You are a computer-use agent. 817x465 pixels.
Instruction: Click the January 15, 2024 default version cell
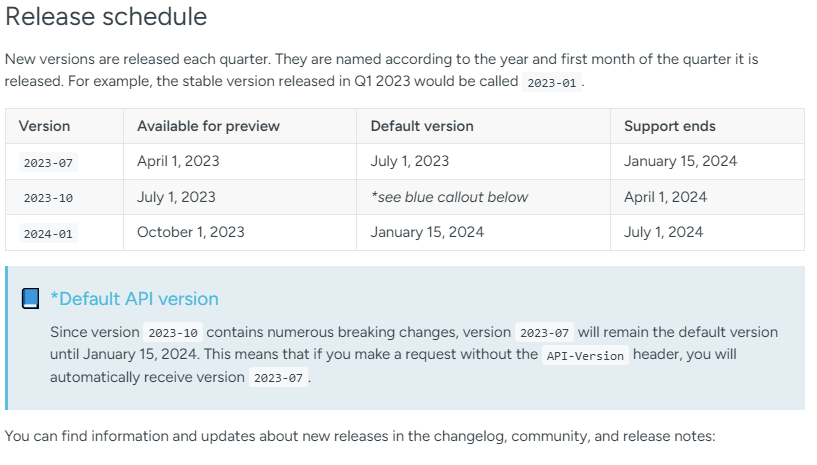point(427,232)
